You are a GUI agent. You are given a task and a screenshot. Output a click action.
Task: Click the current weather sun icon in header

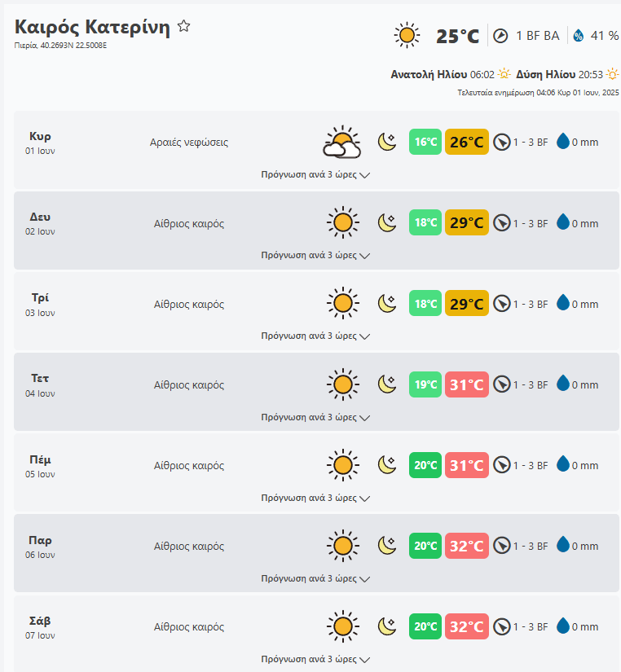[x=407, y=35]
